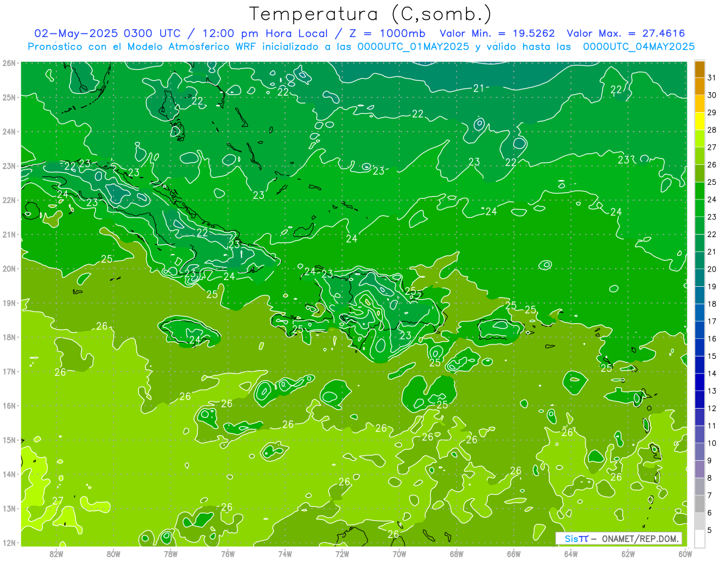728x562 pixels.
Task: Click the colorbar scale value 12
Action: 712,409
